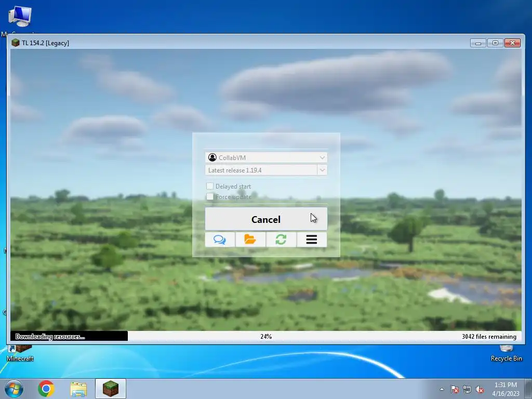Screen dimensions: 532x399
Task: Open the clock showing 1:31 PM
Action: pyautogui.click(x=506, y=389)
